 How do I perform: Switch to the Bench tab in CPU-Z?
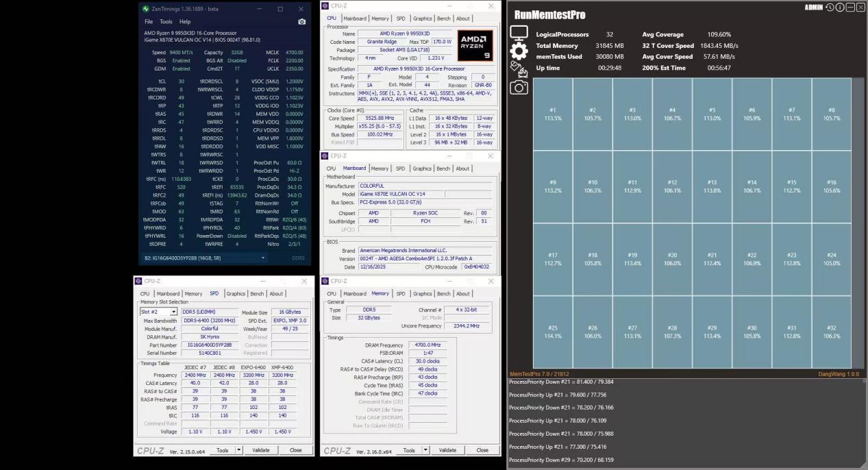(445, 18)
